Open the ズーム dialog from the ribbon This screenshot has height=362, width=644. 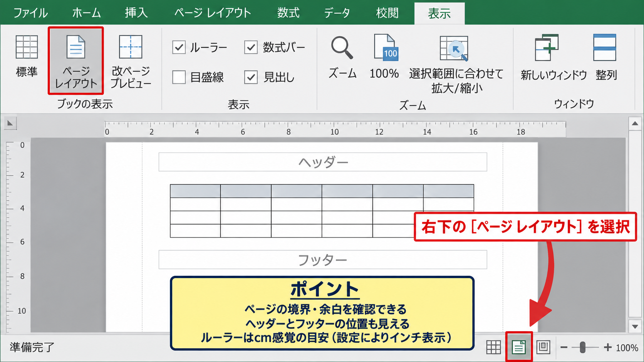coord(342,57)
